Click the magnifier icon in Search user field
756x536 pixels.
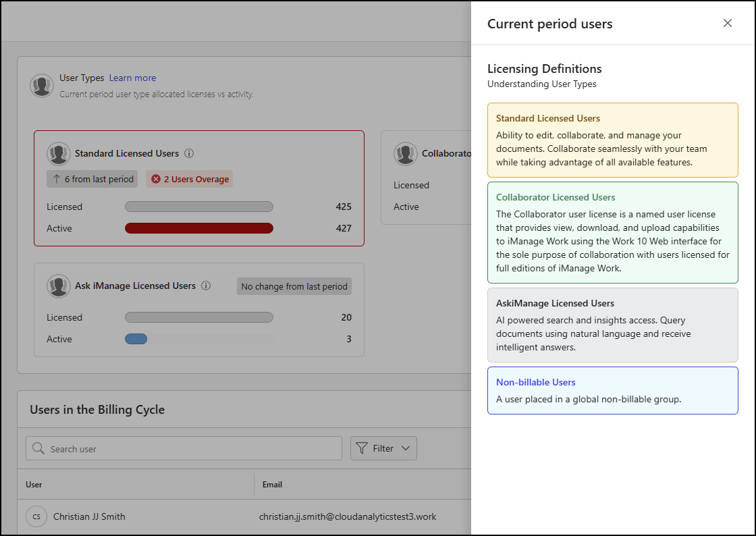tap(38, 448)
